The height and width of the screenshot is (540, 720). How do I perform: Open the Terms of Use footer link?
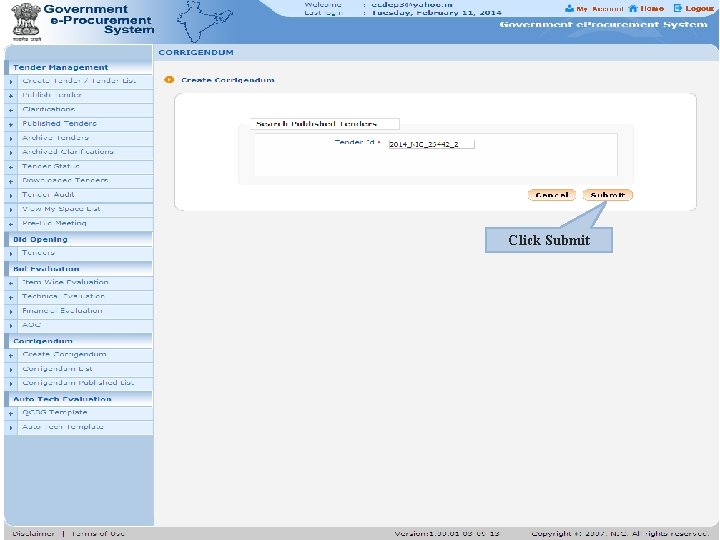point(98,534)
